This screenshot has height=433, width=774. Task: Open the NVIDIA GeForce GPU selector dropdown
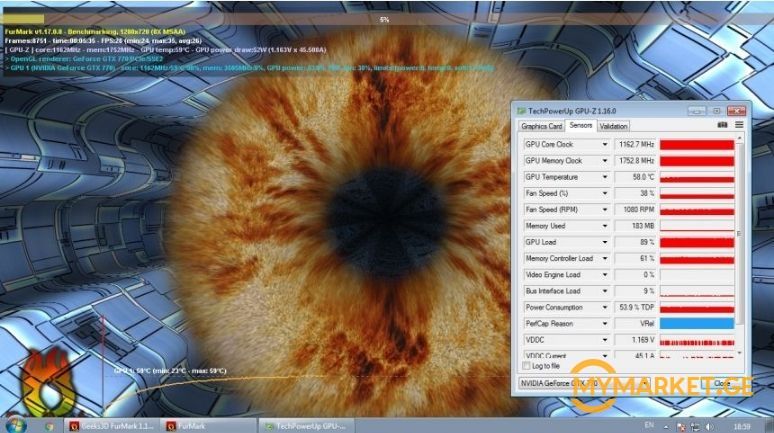click(x=584, y=383)
